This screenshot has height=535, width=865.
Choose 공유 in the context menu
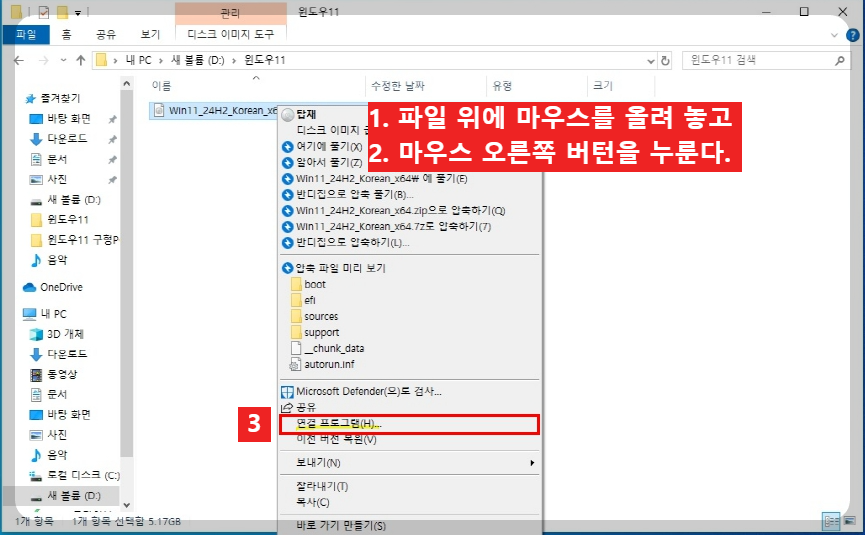pyautogui.click(x=306, y=408)
